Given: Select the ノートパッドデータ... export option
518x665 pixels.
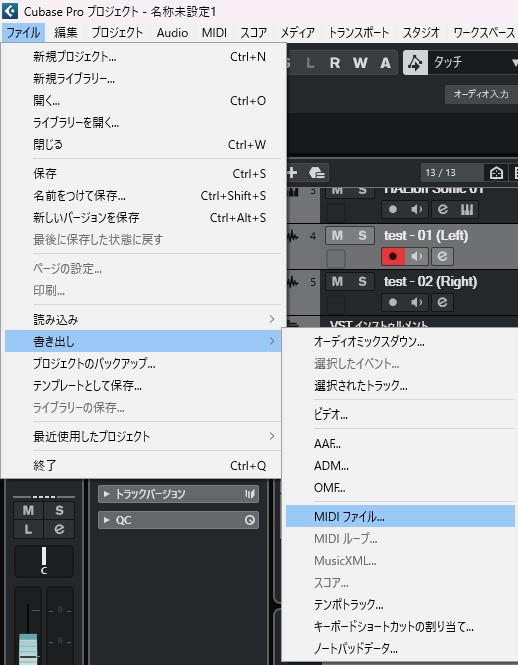Looking at the screenshot, I should point(400,648).
